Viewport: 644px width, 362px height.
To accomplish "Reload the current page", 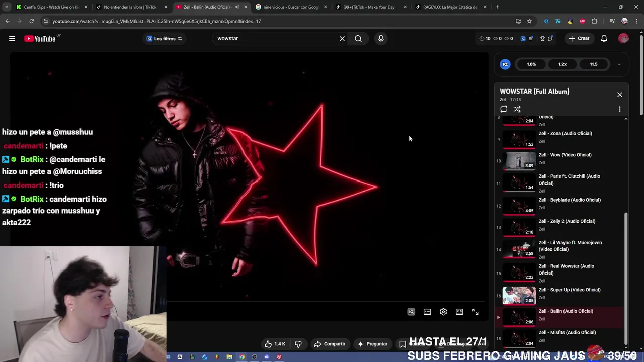I will 31,21.
